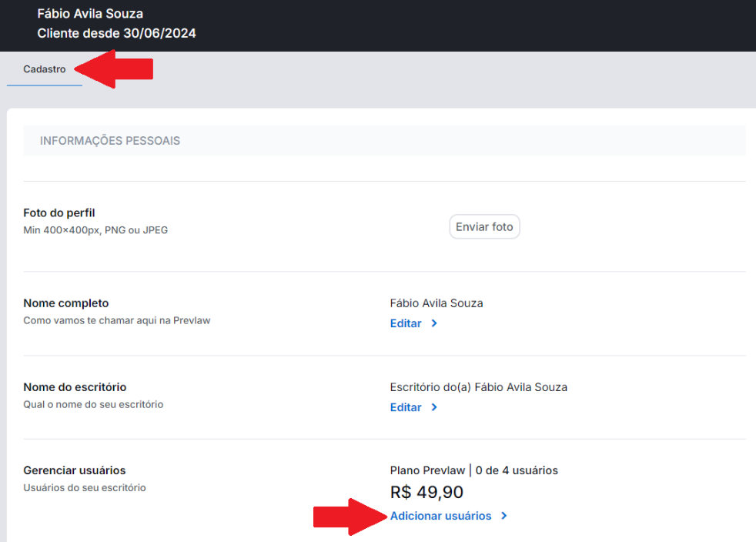Select 'Cliente desde 30/06/2024' header text
756x542 pixels.
pyautogui.click(x=117, y=33)
